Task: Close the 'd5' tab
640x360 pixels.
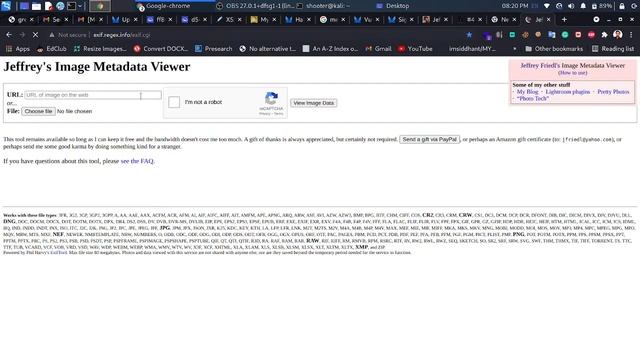Action: [205, 20]
